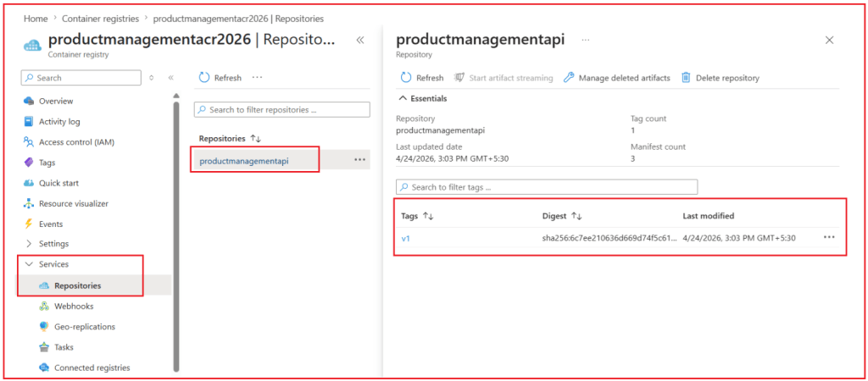Refresh the productmanagementapi repository details
This screenshot has height=381, width=868.
click(x=422, y=78)
